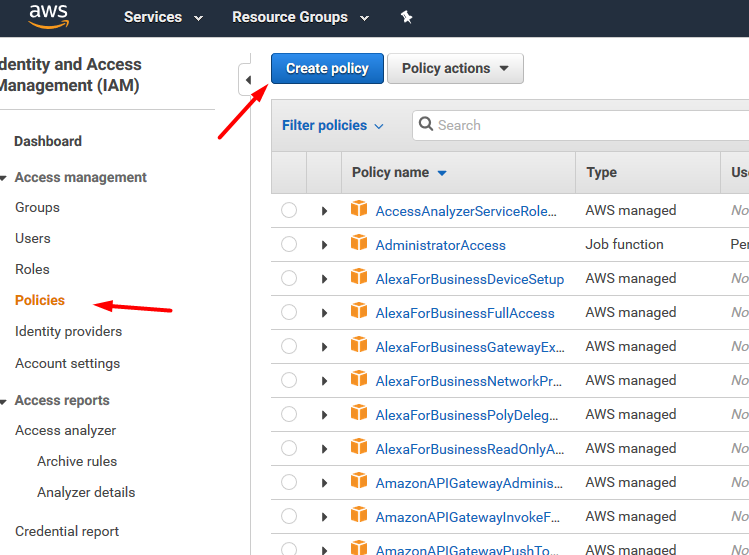
Task: Click the policy box icon for AlexaForBusinessPolyDeleg
Action: point(359,413)
